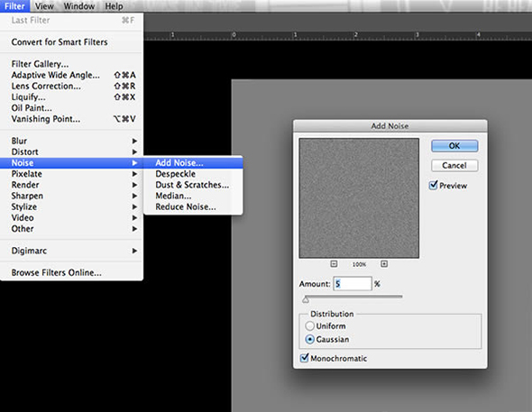This screenshot has width=532, height=412.
Task: Open the Pixelate submenu arrow
Action: pos(134,174)
